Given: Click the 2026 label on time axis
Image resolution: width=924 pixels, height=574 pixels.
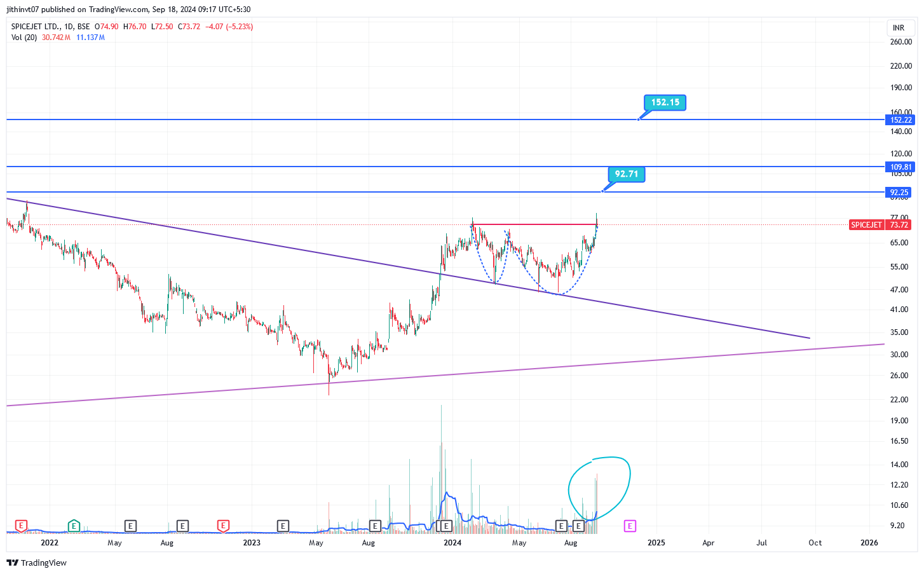Looking at the screenshot, I should point(869,543).
